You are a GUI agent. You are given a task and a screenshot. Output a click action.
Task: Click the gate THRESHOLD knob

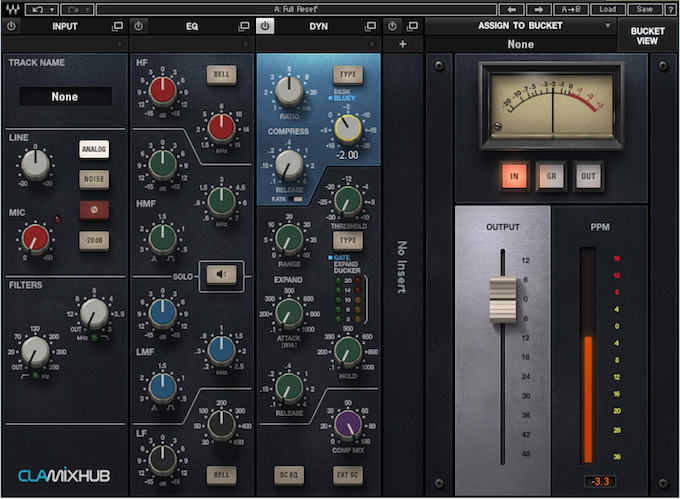point(348,202)
